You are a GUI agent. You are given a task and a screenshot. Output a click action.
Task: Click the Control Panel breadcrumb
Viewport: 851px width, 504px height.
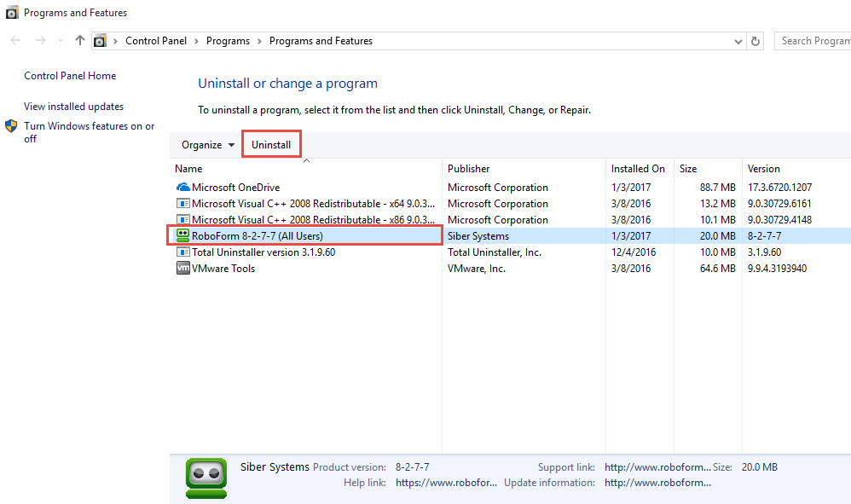(156, 41)
